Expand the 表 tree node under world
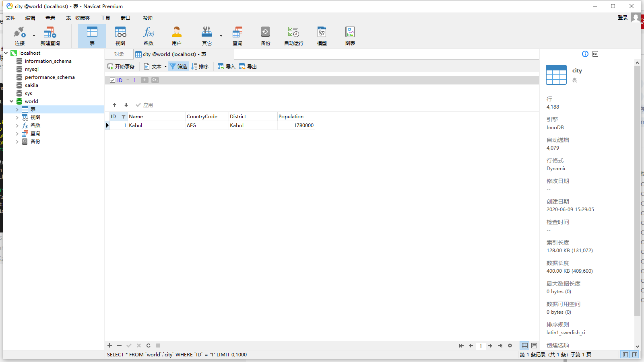 (17, 109)
